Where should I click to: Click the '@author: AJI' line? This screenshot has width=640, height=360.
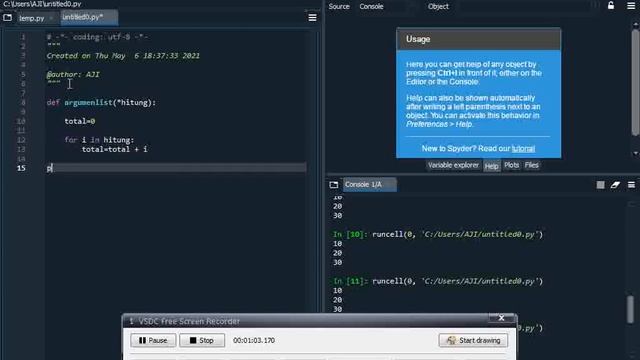pyautogui.click(x=73, y=74)
